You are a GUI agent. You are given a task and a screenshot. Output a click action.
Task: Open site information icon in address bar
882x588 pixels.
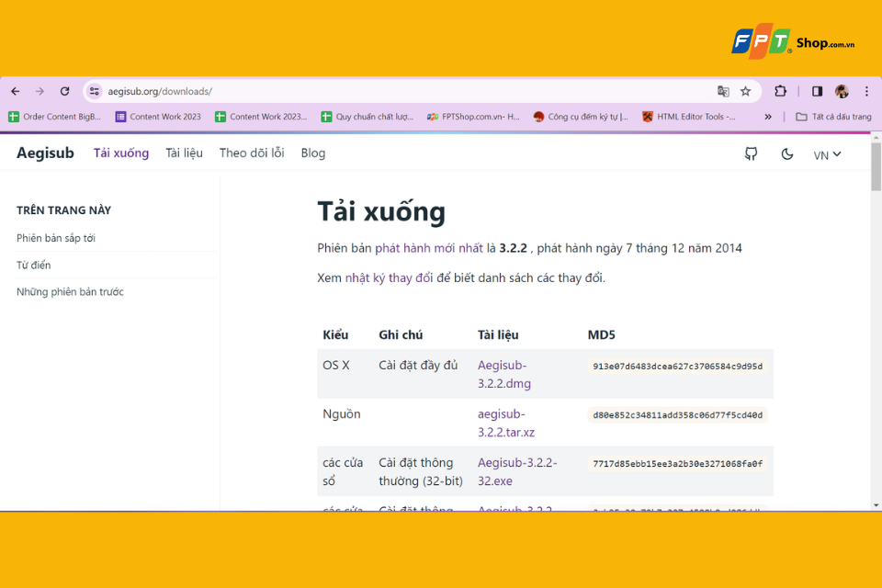(x=95, y=91)
